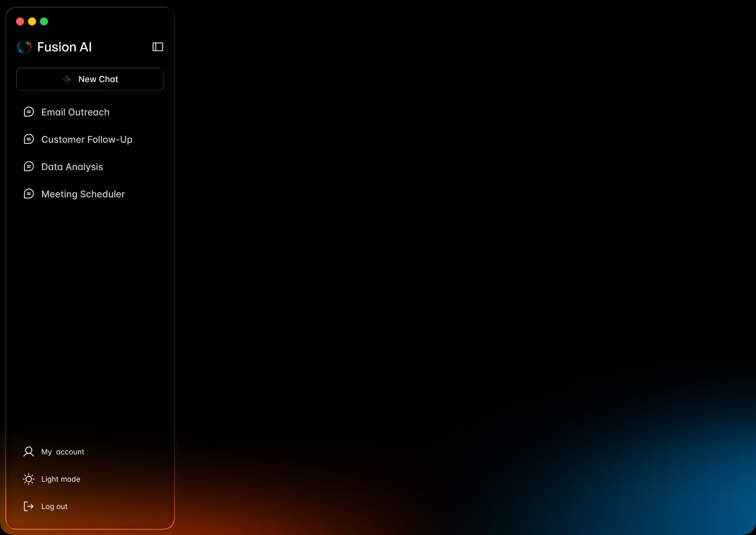Toggle Light mode
This screenshot has width=756, height=535.
pos(61,479)
